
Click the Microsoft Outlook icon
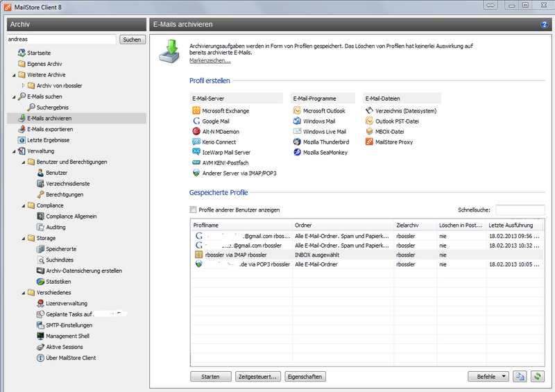tap(297, 110)
